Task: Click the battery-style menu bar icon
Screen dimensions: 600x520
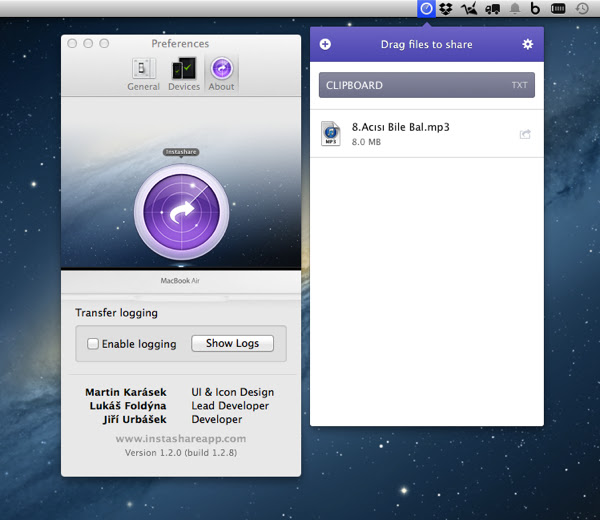Action: 558,8
